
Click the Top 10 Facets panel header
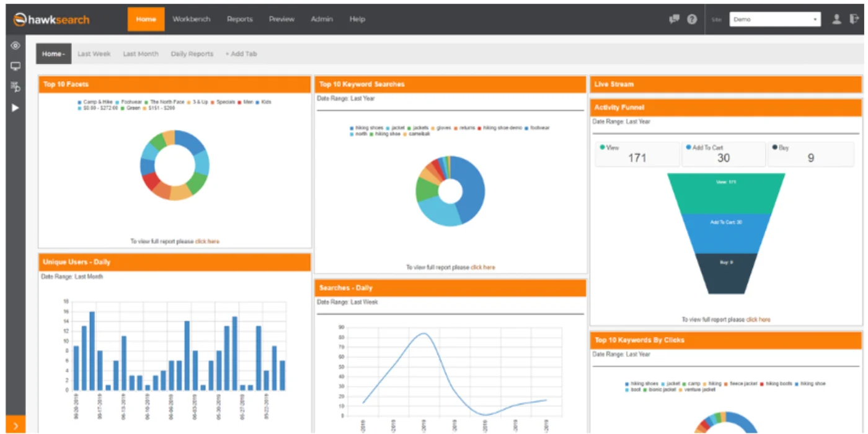click(x=175, y=84)
